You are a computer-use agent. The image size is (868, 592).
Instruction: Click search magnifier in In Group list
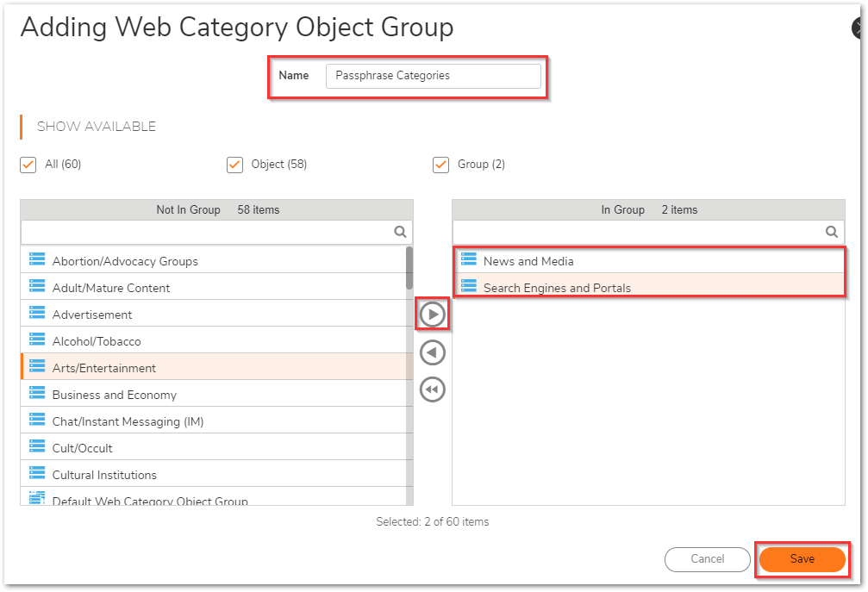tap(831, 232)
